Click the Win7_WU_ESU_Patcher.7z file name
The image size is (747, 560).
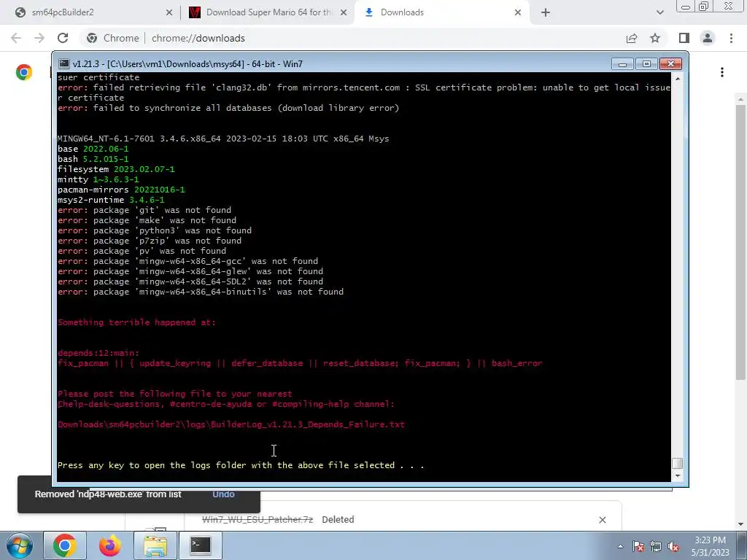point(258,519)
